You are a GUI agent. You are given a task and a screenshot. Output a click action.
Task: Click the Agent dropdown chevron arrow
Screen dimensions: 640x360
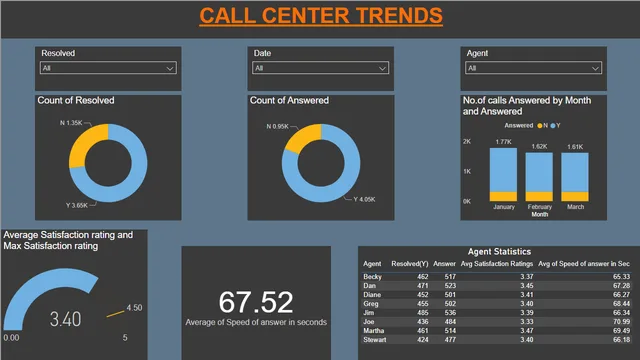coord(596,69)
